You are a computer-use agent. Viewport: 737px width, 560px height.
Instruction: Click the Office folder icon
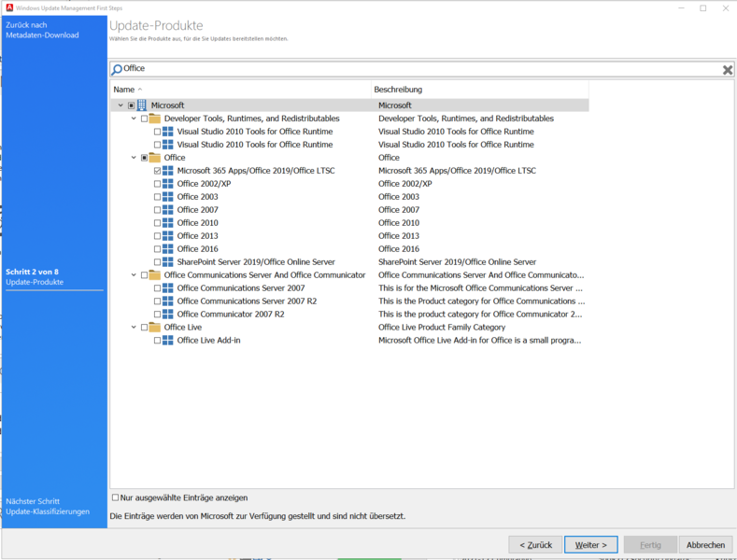coord(155,158)
